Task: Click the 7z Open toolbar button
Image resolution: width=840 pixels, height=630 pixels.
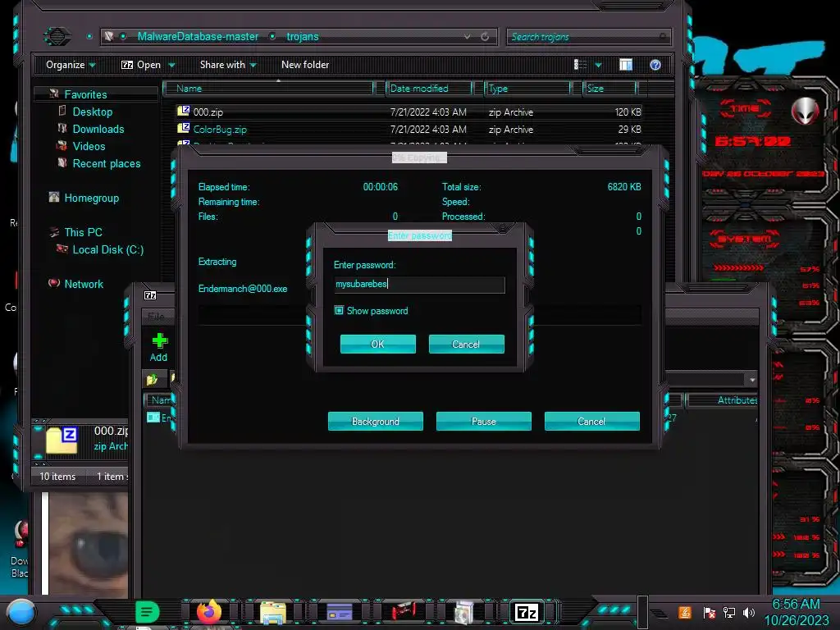Action: click(x=141, y=65)
